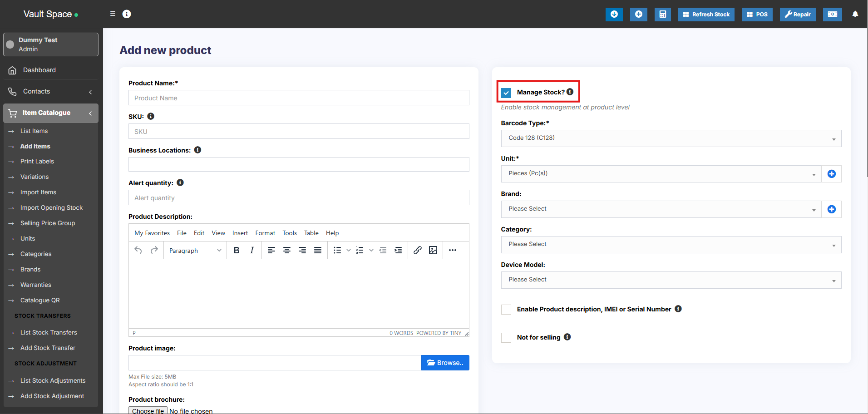Click the calculator icon in top bar

pos(662,15)
